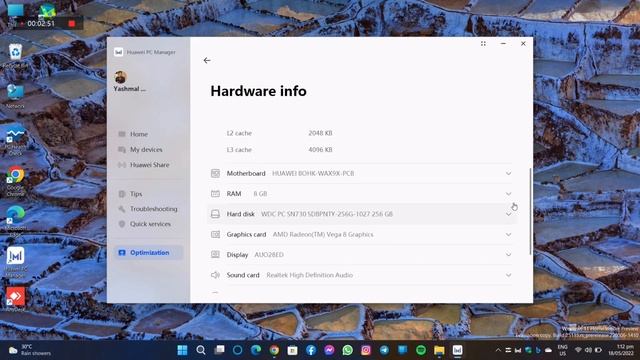
Task: Open Facebook from the taskbar
Action: coord(311,350)
